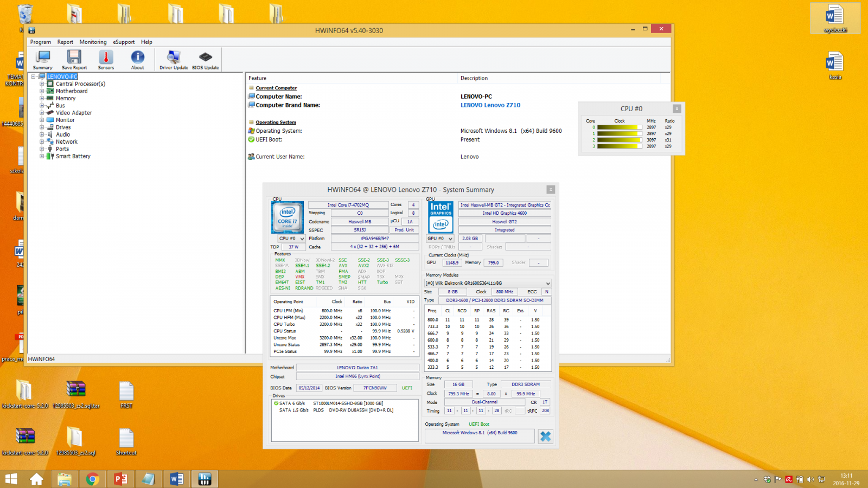The image size is (868, 488).
Task: Open Word from the taskbar
Action: [176, 479]
